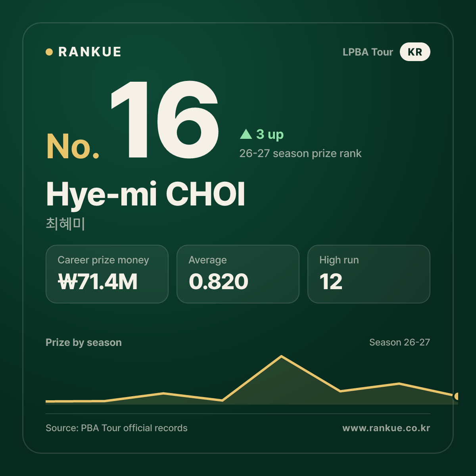Open the www.rankue.co.kr link
Viewport: 476px width, 476px height.
click(386, 428)
